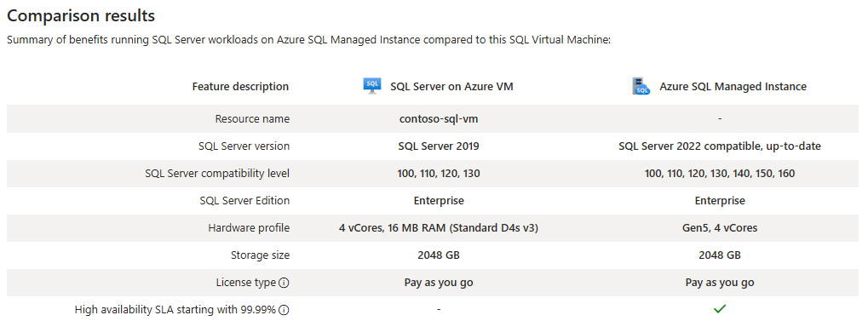This screenshot has width=868, height=321.
Task: Click the green checkmark for Managed Instance SLA
Action: coord(720,309)
